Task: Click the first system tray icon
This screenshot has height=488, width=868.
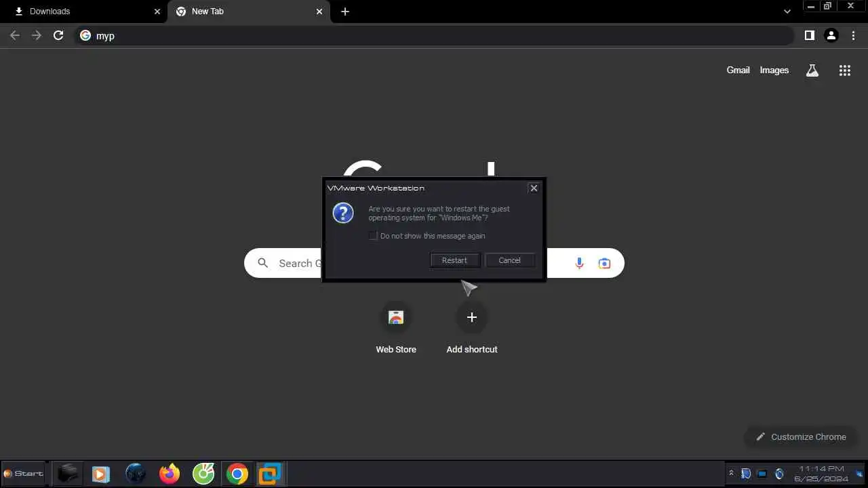Action: point(746,474)
